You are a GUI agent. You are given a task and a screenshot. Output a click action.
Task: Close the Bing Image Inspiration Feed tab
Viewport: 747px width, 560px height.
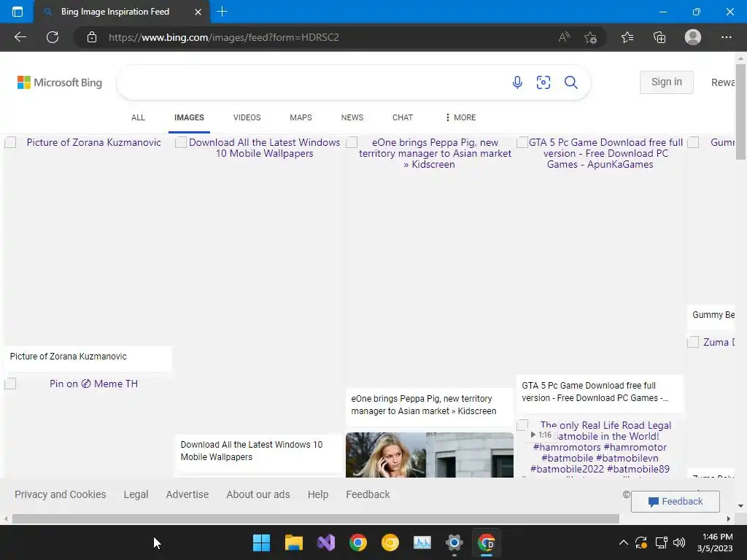(198, 12)
